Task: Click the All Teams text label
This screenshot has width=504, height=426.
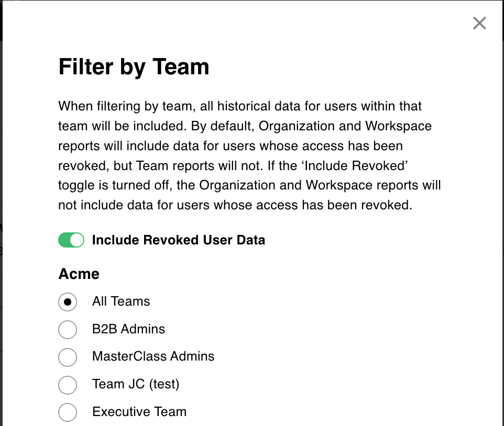Action: click(x=121, y=301)
